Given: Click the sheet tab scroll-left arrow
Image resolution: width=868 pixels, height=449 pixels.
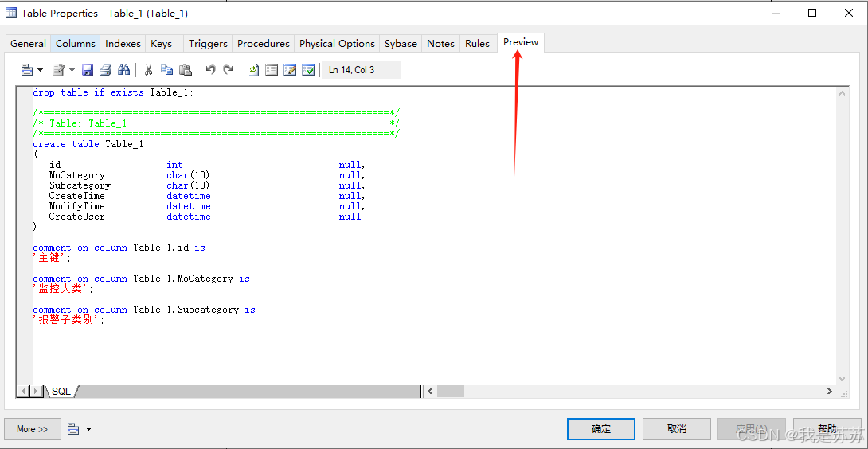Looking at the screenshot, I should (23, 392).
